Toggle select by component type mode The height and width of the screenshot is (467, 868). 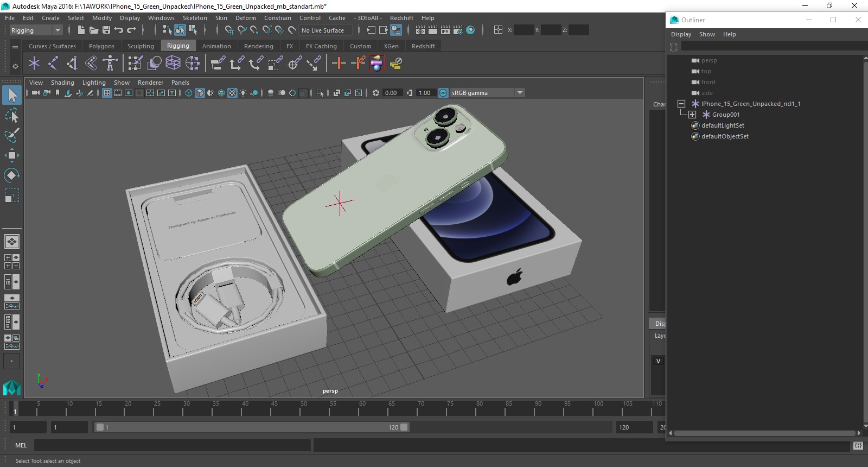193,30
